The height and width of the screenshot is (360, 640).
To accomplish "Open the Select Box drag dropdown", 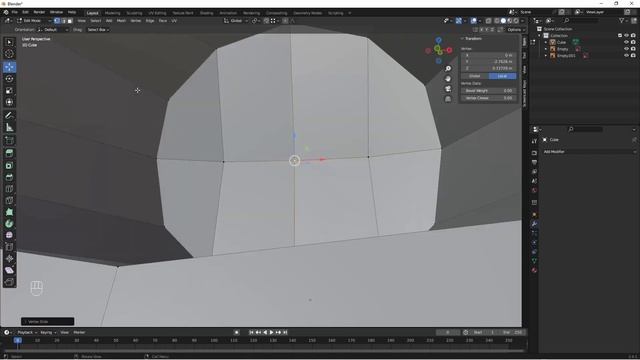I will pyautogui.click(x=98, y=29).
